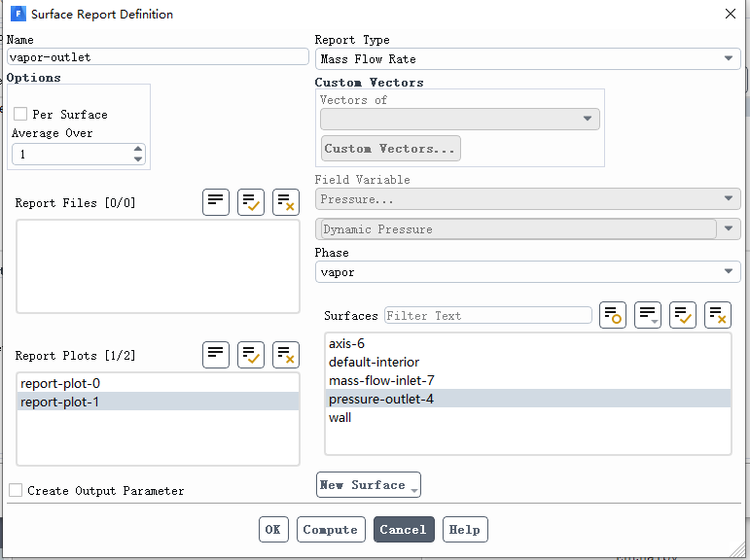Enable the Per Surface checkbox

[x=20, y=114]
